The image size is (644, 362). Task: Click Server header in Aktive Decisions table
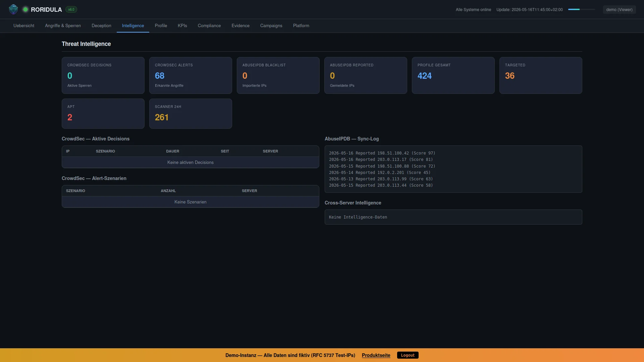tap(270, 151)
